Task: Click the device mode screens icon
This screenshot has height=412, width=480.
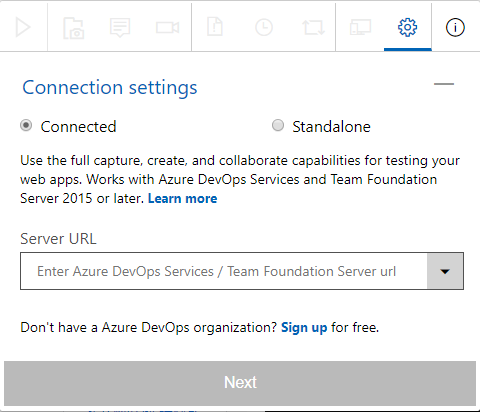Action: (360, 27)
